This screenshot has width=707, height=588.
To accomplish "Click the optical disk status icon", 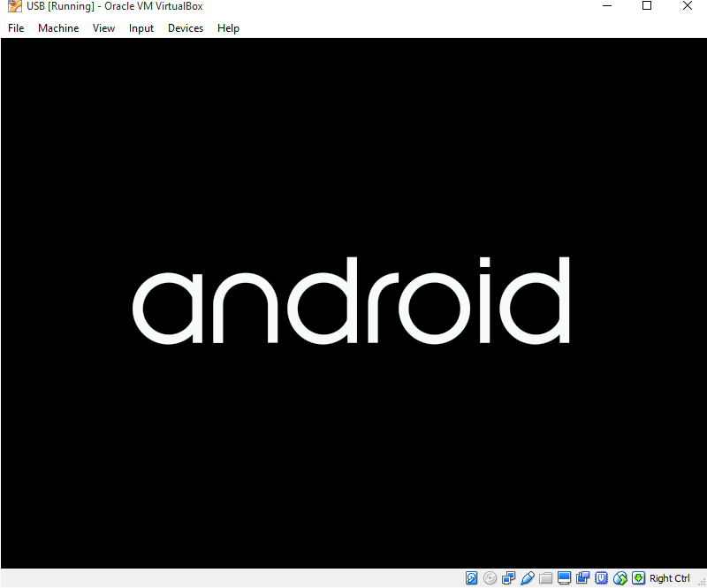I will pos(490,578).
